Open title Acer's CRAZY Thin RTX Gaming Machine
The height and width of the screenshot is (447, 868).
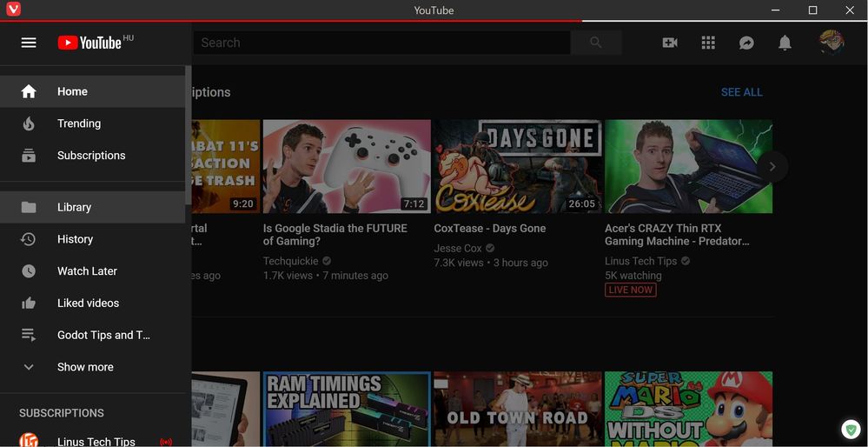[x=677, y=235]
